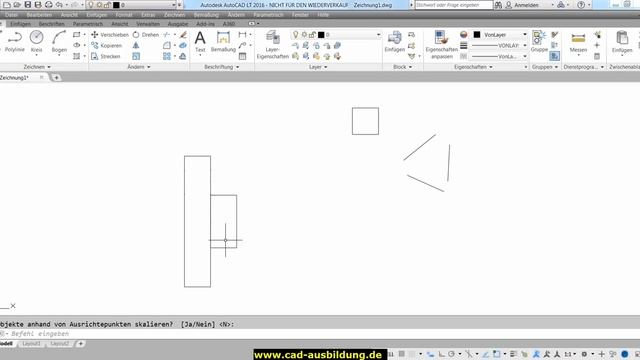Expand the Block panel

[x=402, y=67]
